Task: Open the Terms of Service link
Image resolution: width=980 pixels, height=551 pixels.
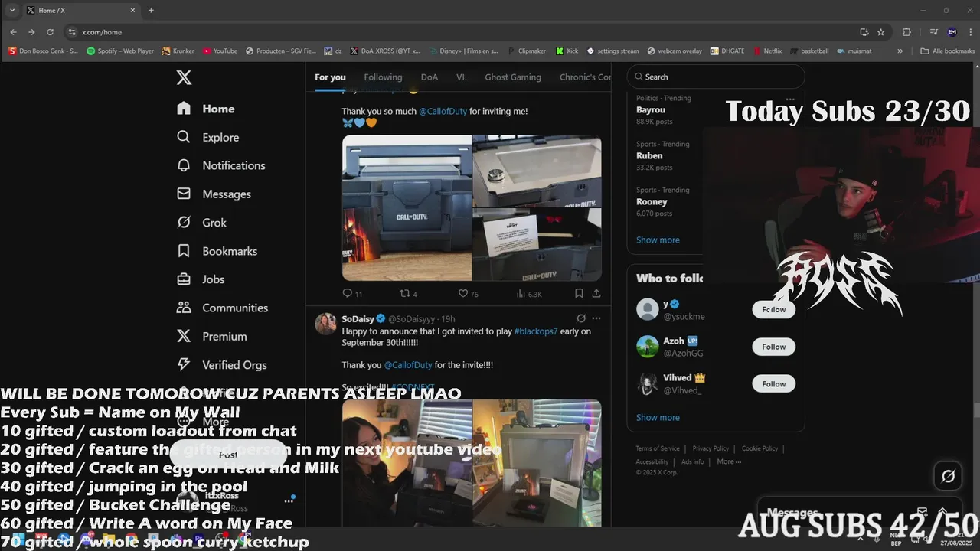Action: [658, 448]
